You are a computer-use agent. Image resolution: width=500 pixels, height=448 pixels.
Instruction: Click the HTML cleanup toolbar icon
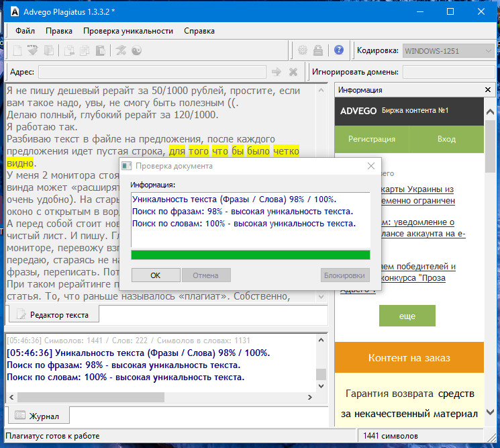[32, 50]
